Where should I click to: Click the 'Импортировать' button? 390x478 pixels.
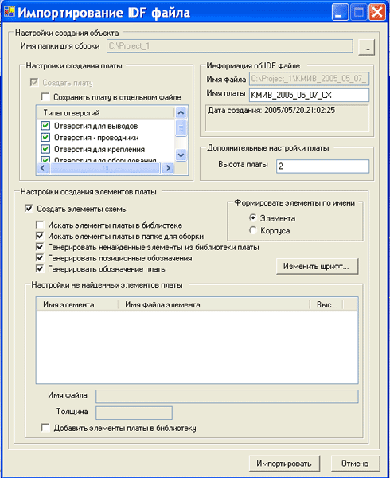pyautogui.click(x=284, y=464)
